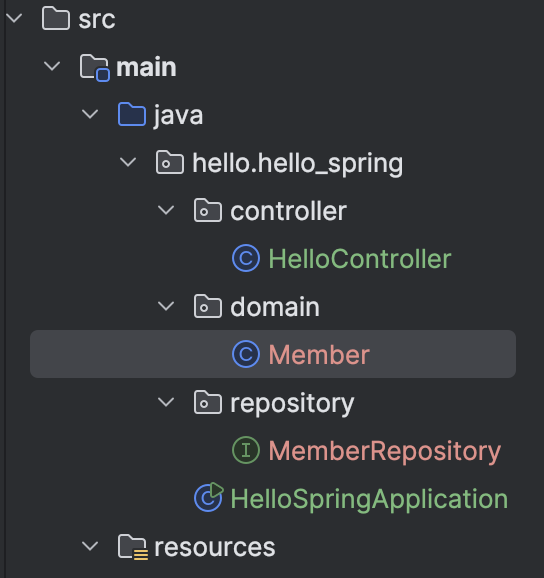Click the Member class icon
This screenshot has height=578, width=544.
tap(246, 354)
